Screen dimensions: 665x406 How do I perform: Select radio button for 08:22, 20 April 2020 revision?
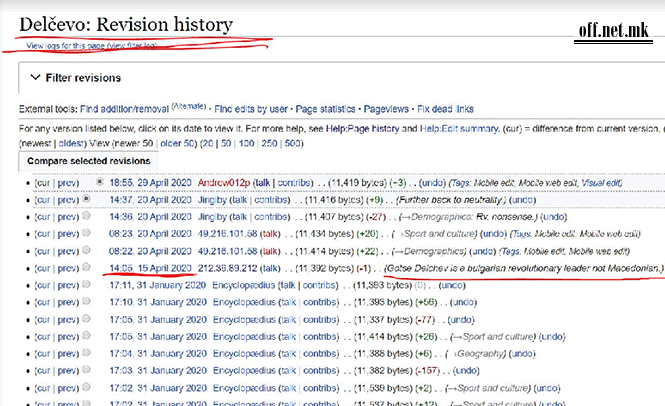tap(86, 250)
